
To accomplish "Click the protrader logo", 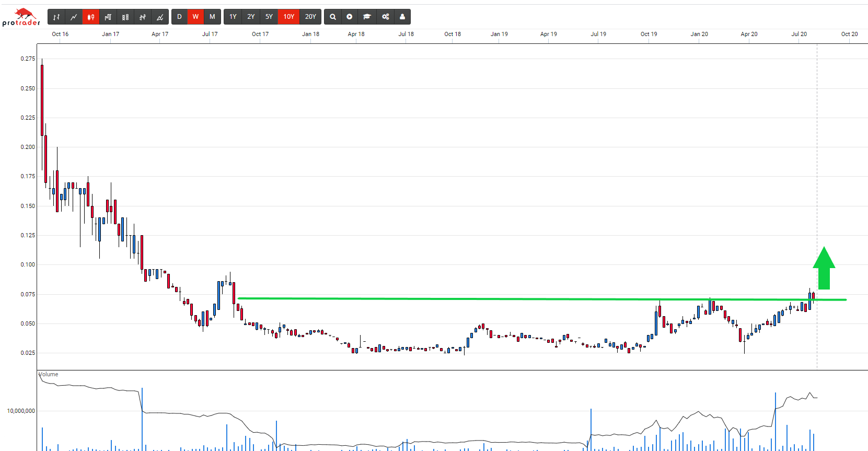I will 21,17.
